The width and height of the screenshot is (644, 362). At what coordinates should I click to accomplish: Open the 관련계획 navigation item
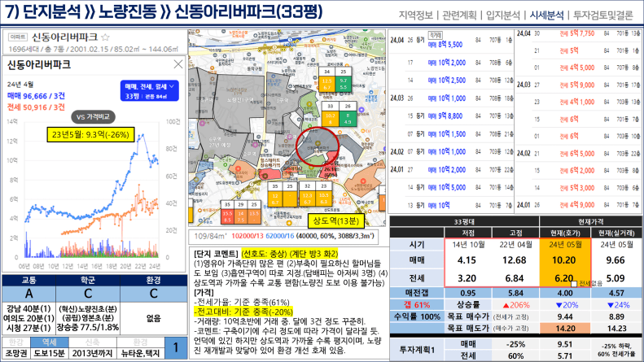[x=459, y=15]
